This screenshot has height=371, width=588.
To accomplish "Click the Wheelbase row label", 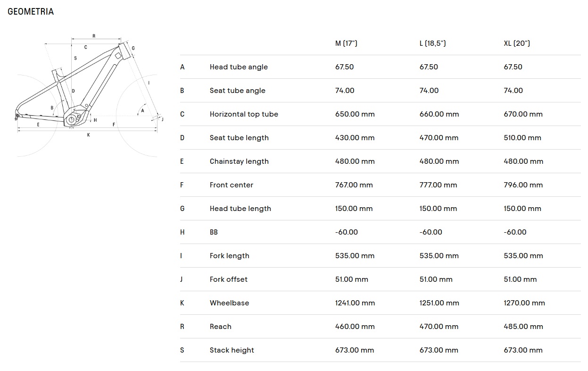I will 229,303.
